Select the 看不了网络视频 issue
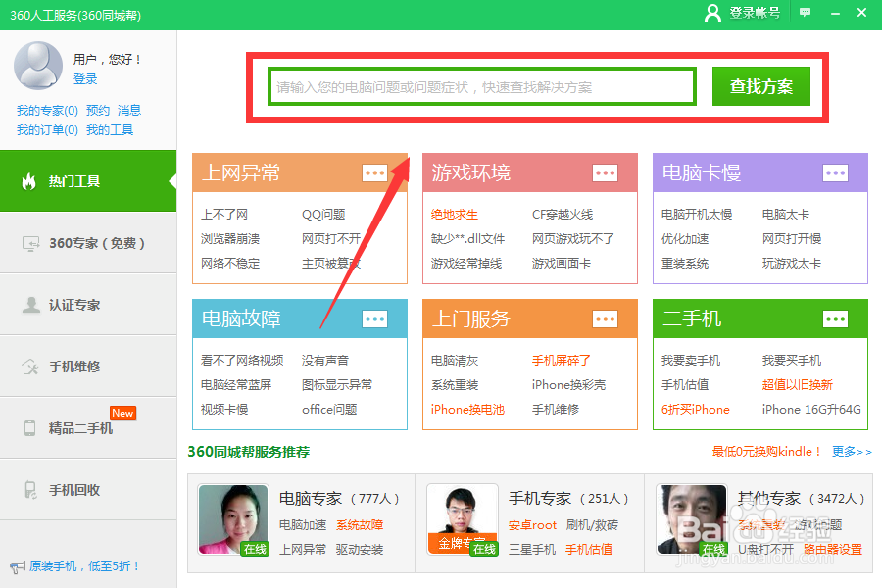 coord(242,360)
